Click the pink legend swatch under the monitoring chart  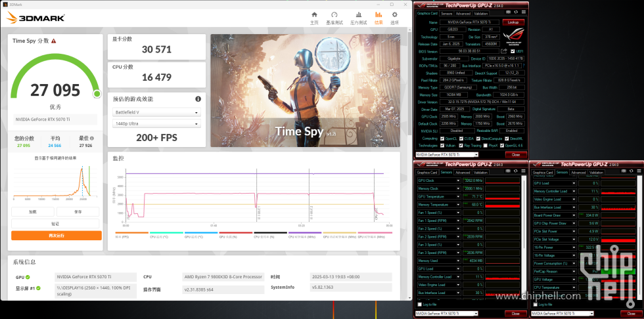coord(374,233)
